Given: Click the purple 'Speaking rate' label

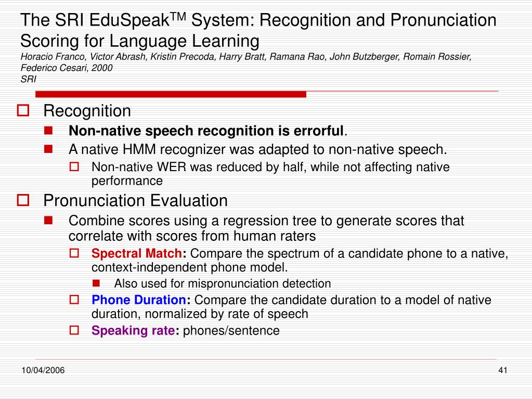Looking at the screenshot, I should pyautogui.click(x=133, y=331).
